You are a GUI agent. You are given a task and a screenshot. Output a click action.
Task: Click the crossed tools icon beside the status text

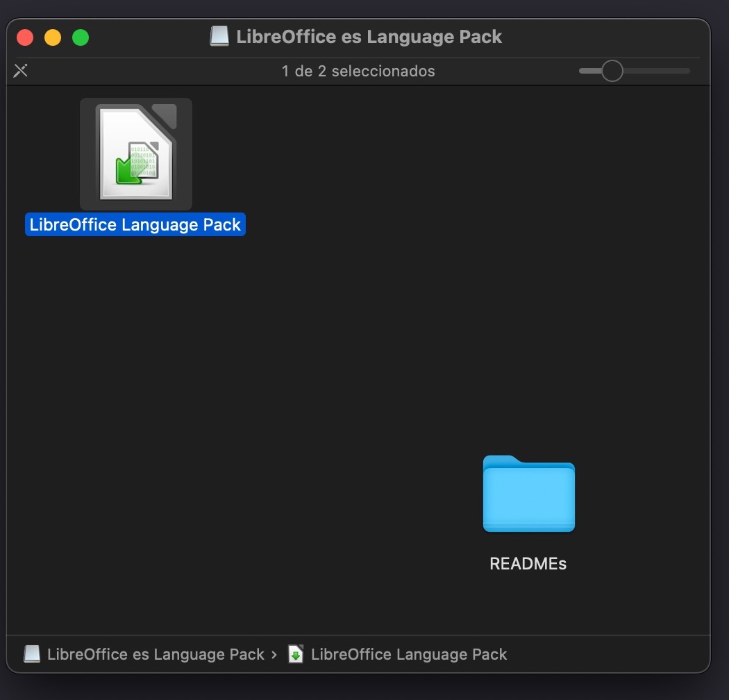coord(20,71)
